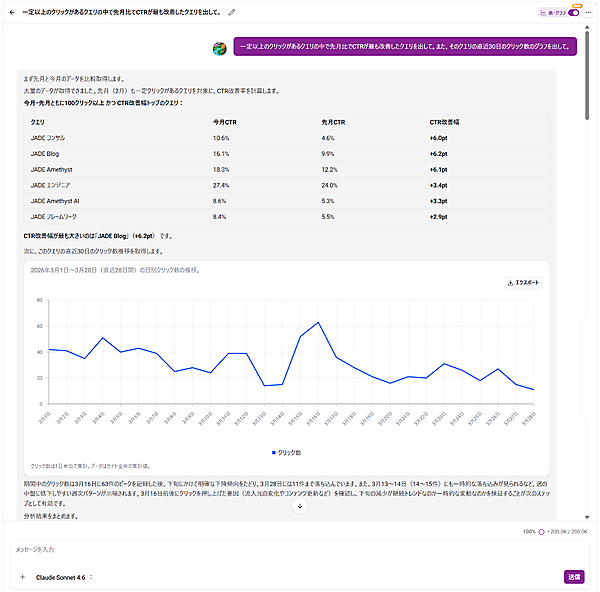Screen dimensions: 600x592
Task: Open the Claude Sonnet 4.6 model selector
Action: 61,577
